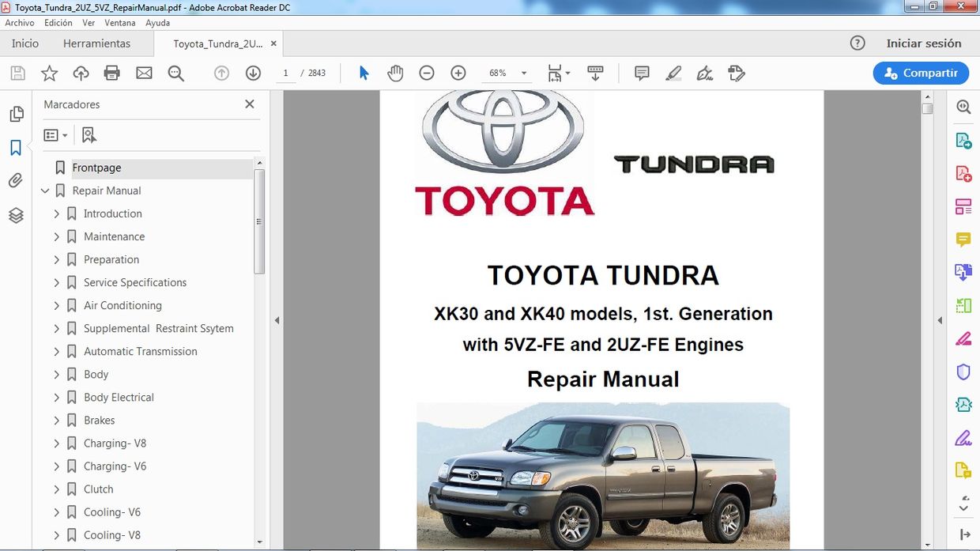Click the document vertical scrollbar thumb
The height and width of the screenshot is (551, 980).
click(927, 109)
